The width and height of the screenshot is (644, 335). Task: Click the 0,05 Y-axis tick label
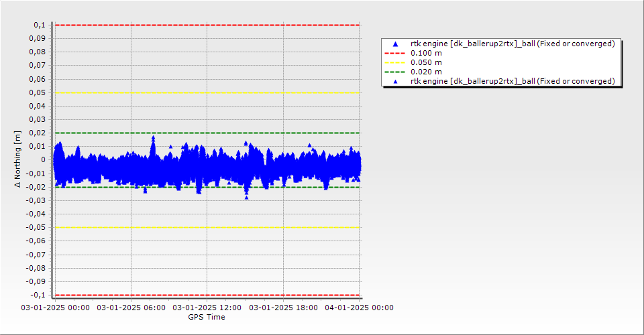(x=38, y=92)
